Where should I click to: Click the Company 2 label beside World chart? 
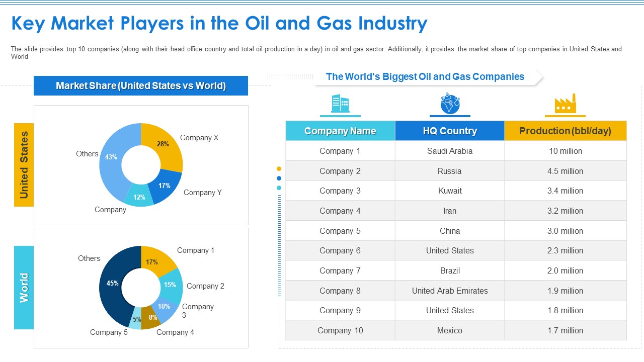click(x=205, y=286)
